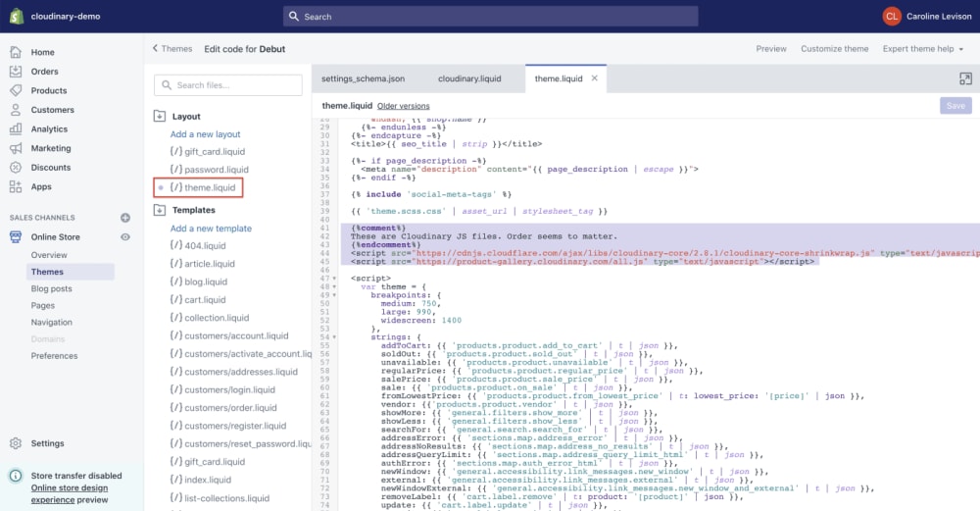Open Navigation under Online Store
980x511 pixels.
click(x=51, y=323)
